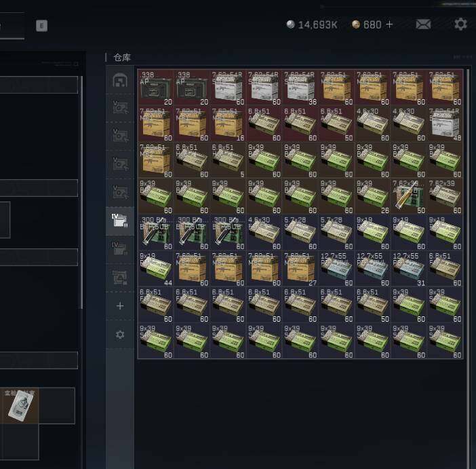The width and height of the screenshot is (476, 469).
Task: Select the 4.6x30 stack on blue background
Action: pyautogui.click(x=264, y=233)
